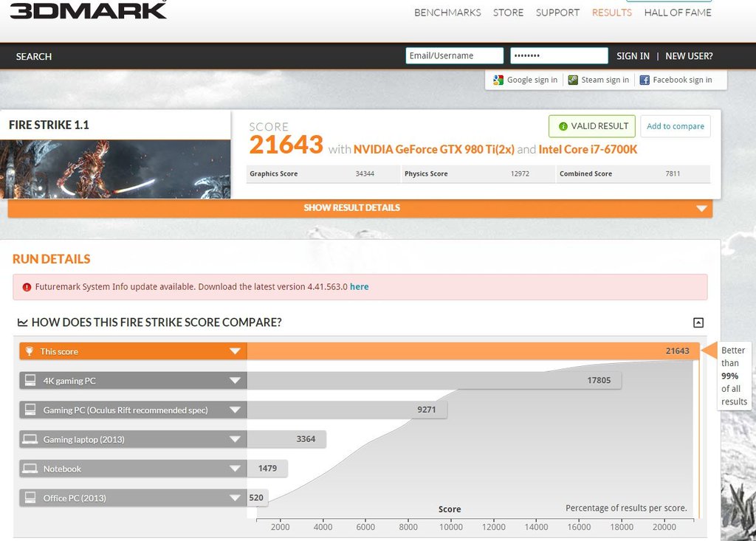The width and height of the screenshot is (756, 541).
Task: Click the green info icon in Valid Result
Action: 563,126
